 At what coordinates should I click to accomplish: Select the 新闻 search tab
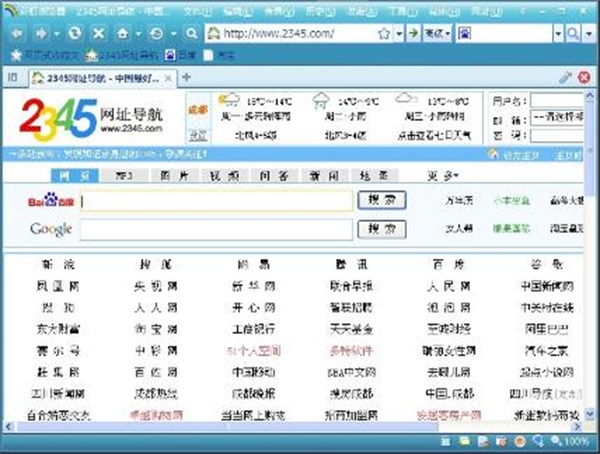tap(324, 176)
